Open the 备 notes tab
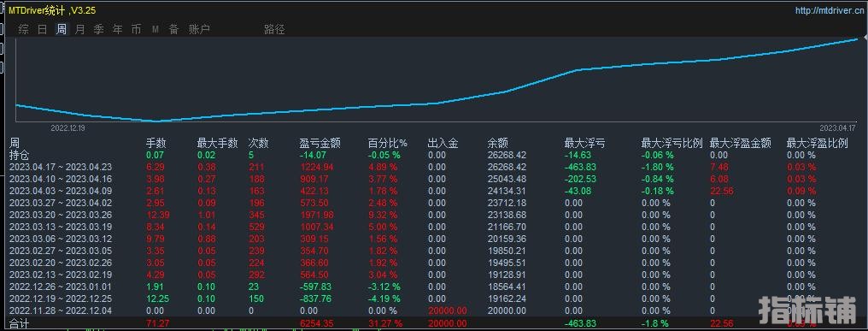Screen dimensions: 868x331 click(x=173, y=29)
